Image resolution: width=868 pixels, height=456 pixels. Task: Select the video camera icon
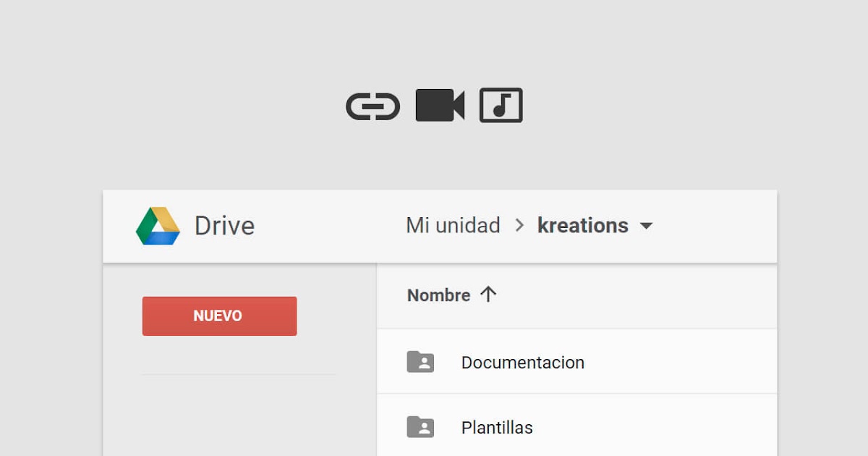[439, 106]
